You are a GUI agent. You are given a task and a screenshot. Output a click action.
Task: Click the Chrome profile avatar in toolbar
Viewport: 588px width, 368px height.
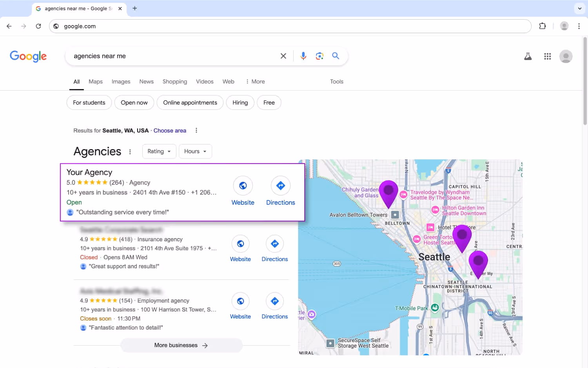tap(564, 26)
